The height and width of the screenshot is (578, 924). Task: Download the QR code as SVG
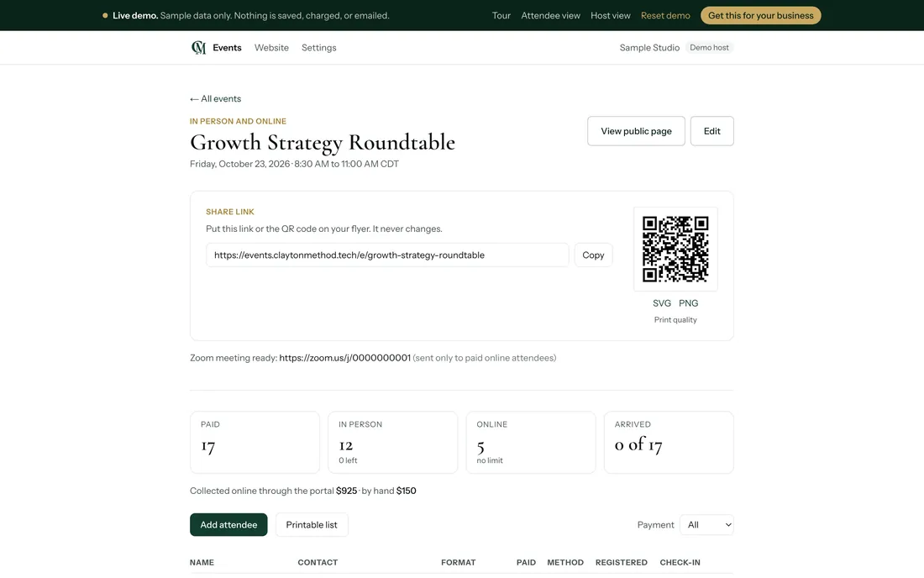click(x=662, y=302)
